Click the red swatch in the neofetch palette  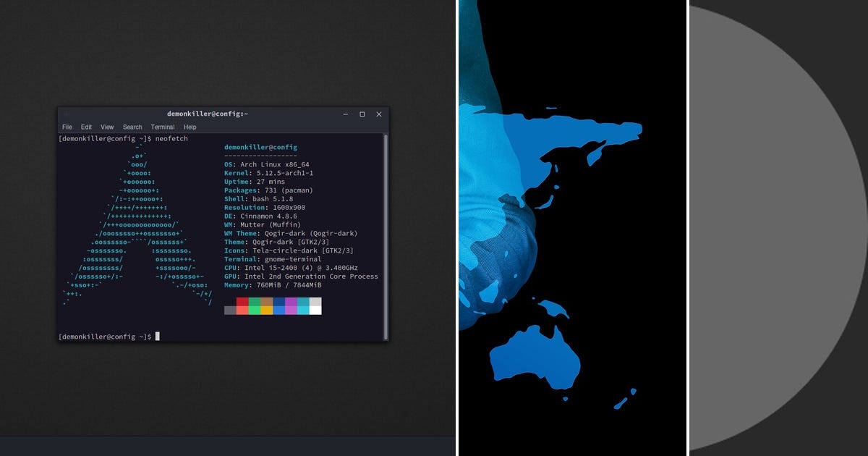tap(242, 307)
